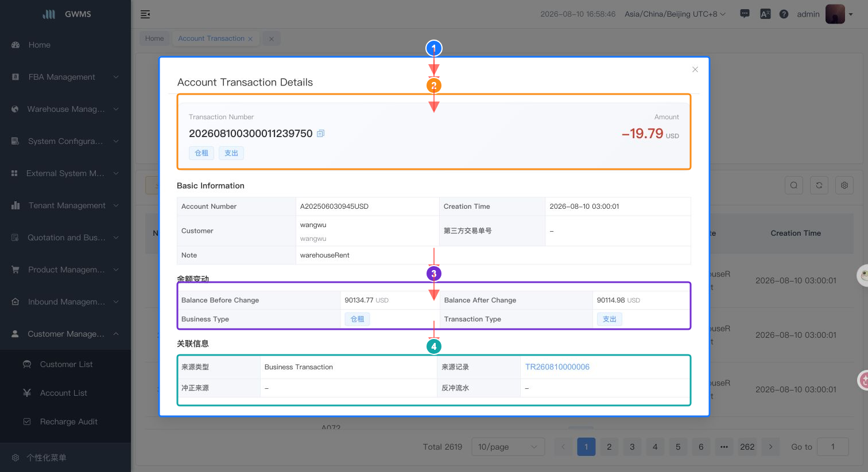Click the Tenant Management chart icon
This screenshot has width=868, height=472.
point(15,205)
